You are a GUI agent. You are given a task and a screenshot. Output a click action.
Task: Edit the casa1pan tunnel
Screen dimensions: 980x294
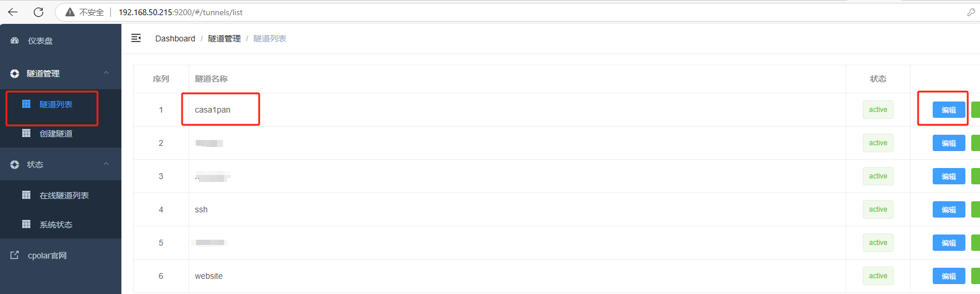pos(948,110)
